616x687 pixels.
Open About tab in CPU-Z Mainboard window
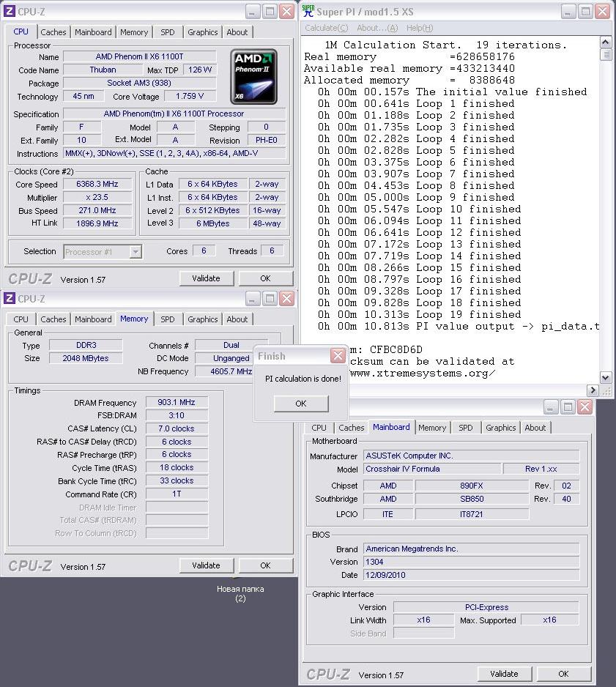pyautogui.click(x=535, y=428)
